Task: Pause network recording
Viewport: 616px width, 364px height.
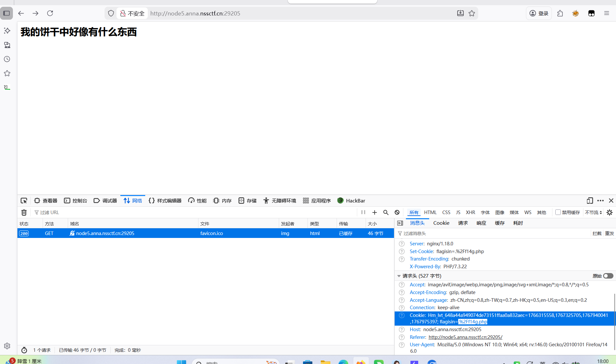Action: [x=363, y=212]
